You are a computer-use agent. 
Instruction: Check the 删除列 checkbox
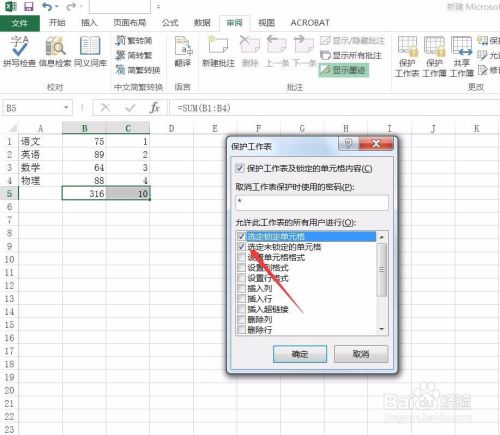tap(241, 319)
